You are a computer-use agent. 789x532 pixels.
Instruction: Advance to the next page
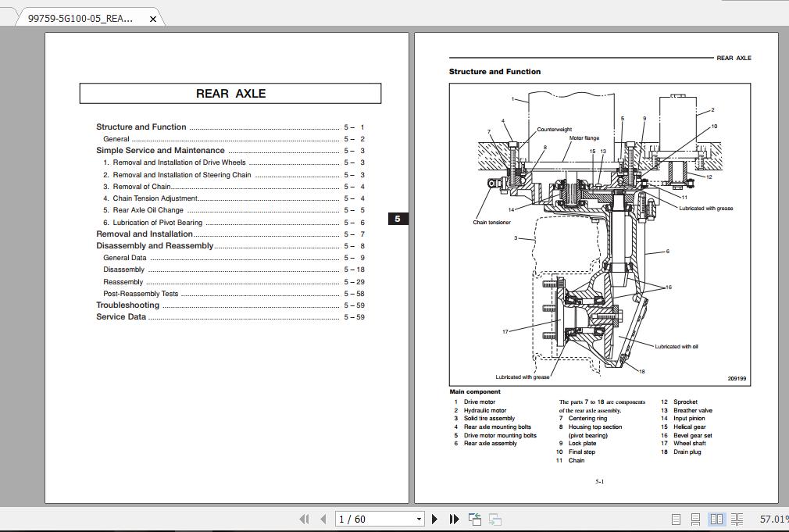click(x=434, y=519)
